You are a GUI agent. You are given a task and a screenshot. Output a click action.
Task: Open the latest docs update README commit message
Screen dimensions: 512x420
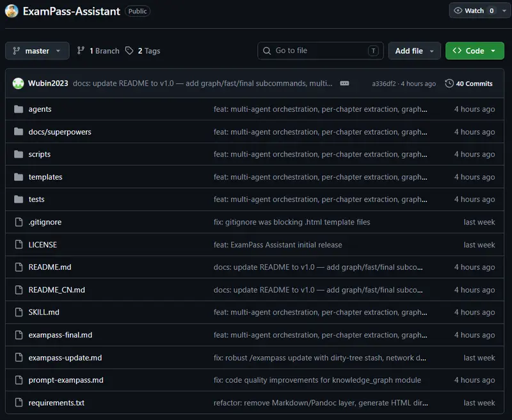pos(202,84)
